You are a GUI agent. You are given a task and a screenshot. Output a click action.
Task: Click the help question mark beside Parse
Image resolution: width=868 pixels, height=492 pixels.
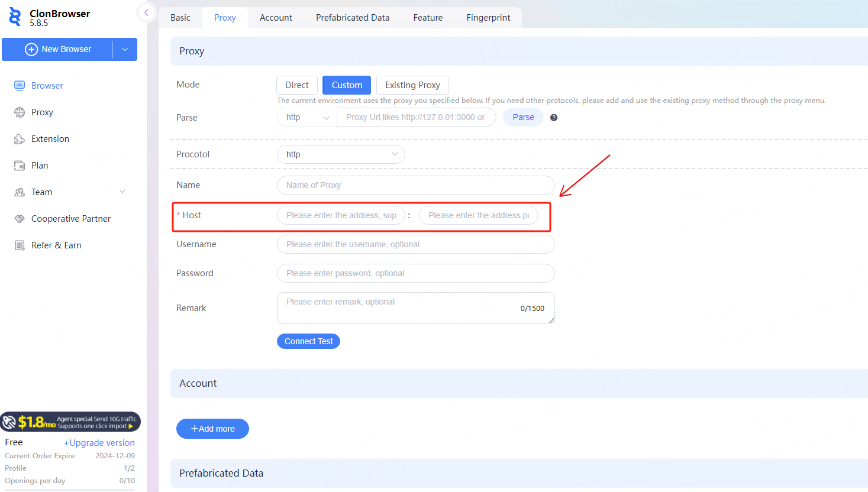pyautogui.click(x=554, y=118)
